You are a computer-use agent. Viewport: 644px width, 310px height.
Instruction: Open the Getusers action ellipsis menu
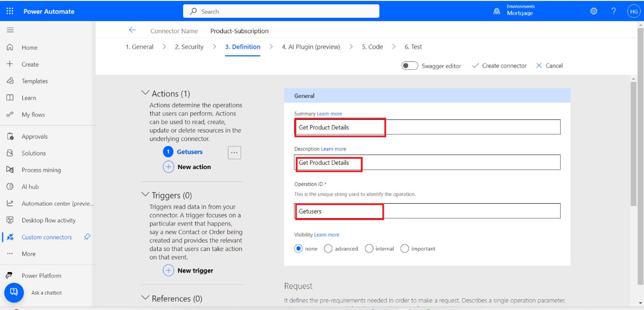point(234,152)
